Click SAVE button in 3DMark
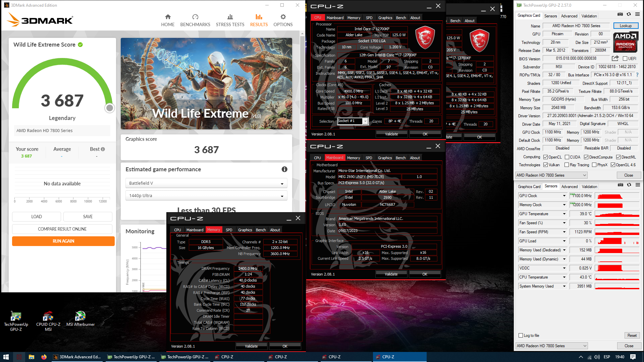The image size is (644, 362). [88, 217]
